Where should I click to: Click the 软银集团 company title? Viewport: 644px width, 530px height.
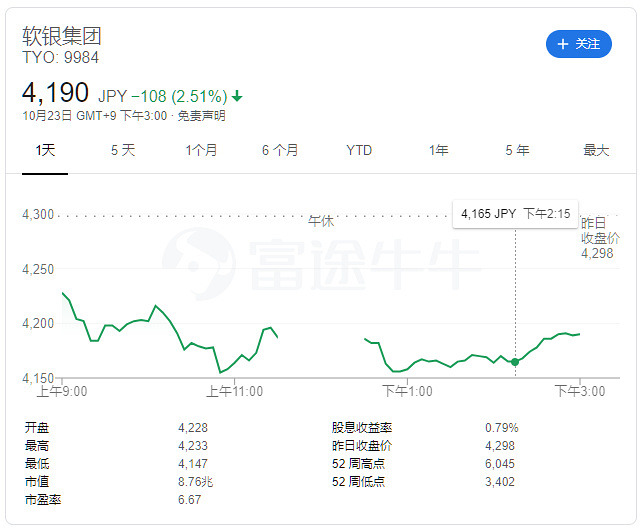click(x=62, y=36)
